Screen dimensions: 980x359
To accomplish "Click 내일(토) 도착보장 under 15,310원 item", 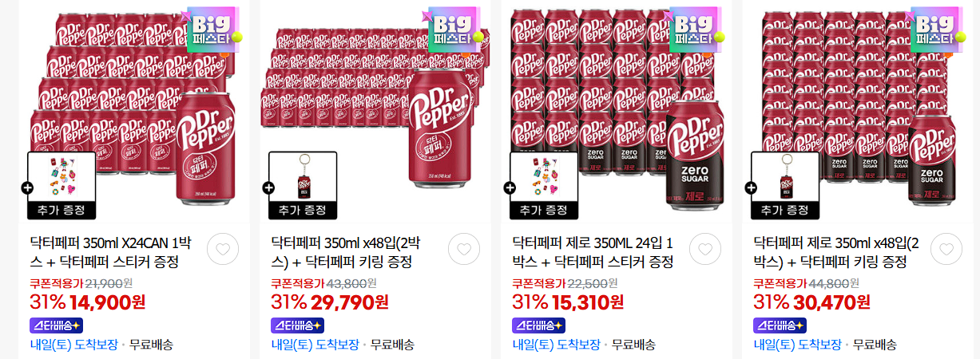I will 556,345.
